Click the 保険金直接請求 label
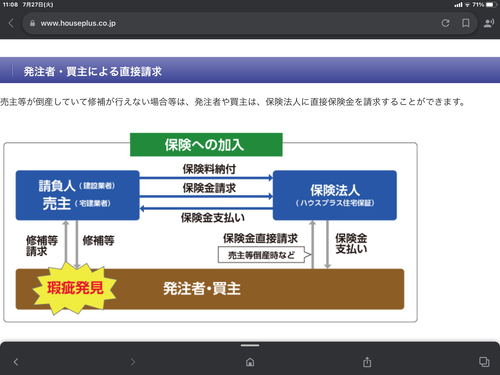This screenshot has width=500, height=375. pyautogui.click(x=260, y=238)
